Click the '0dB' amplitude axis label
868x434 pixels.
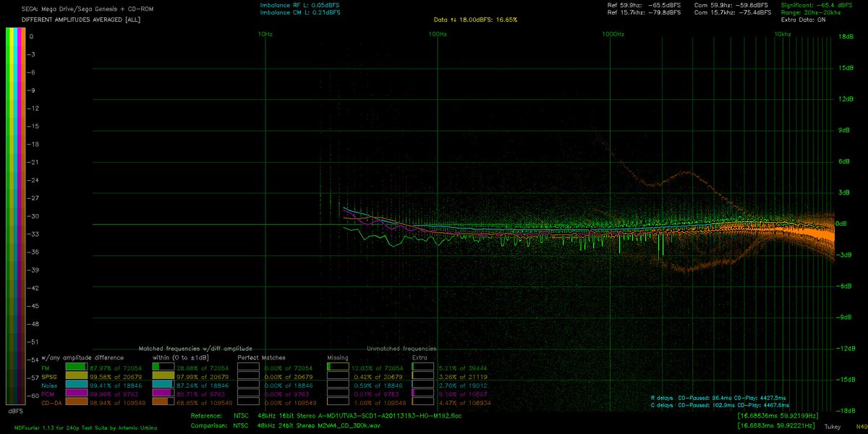843,224
